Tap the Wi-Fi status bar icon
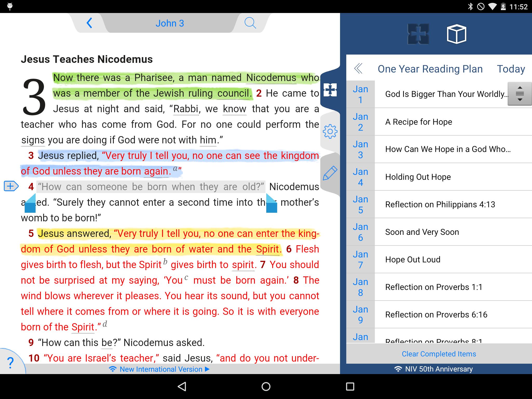The height and width of the screenshot is (399, 532). [x=492, y=6]
